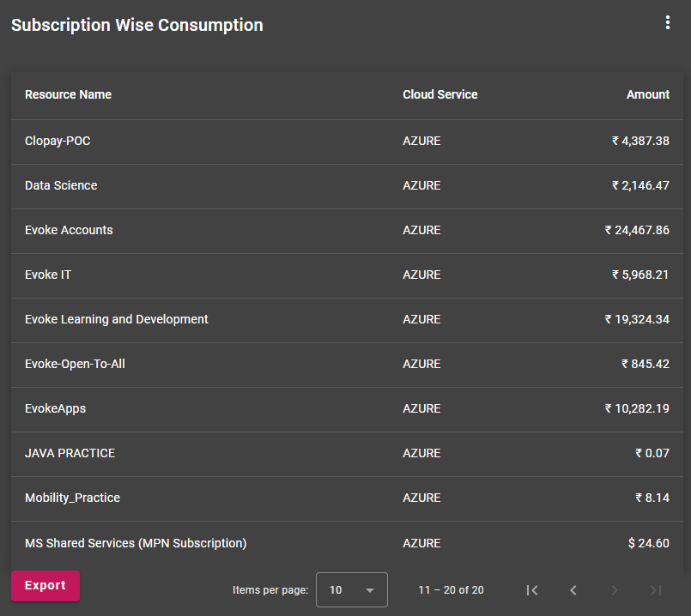The height and width of the screenshot is (616, 691).
Task: Click the ₹ 845.42 amount
Action: tap(646, 364)
